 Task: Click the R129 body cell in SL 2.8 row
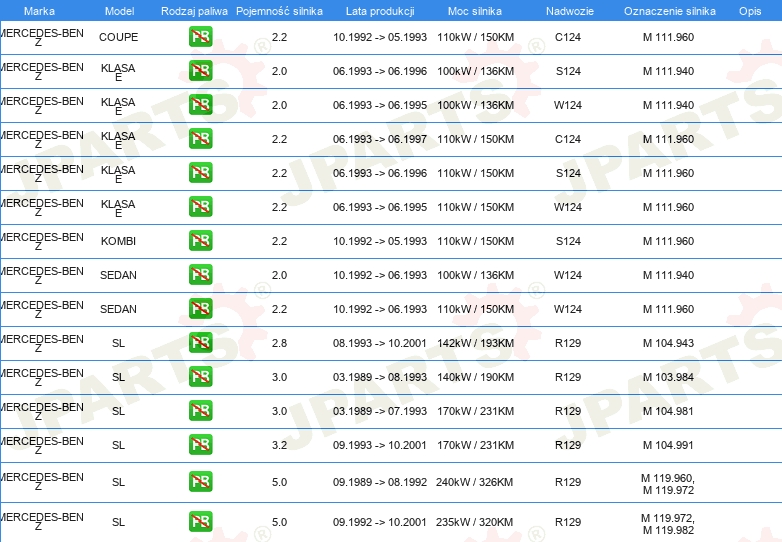click(568, 343)
